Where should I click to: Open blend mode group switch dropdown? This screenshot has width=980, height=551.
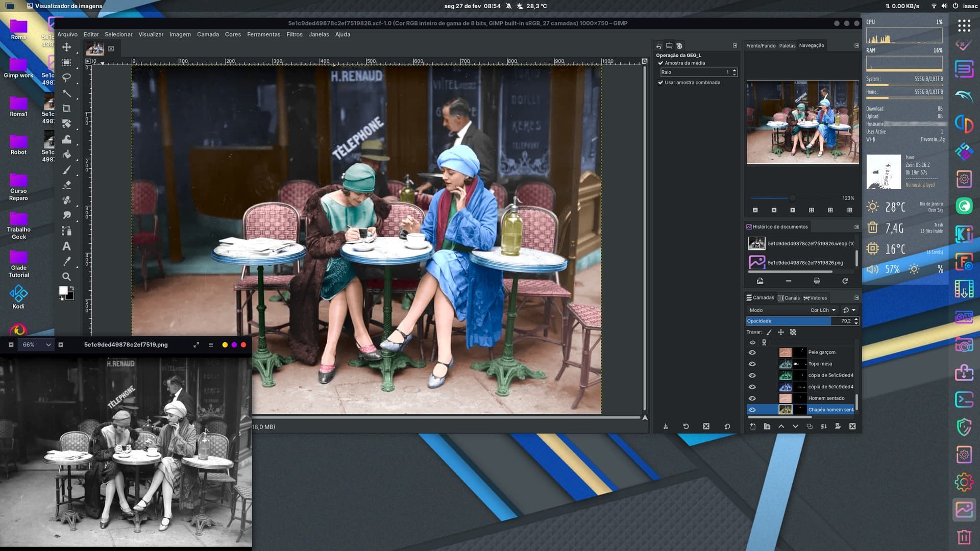tap(849, 310)
